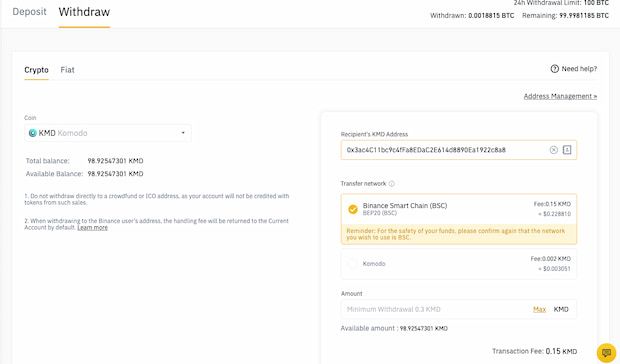Viewport: 620px width, 364px height.
Task: Click the Learn more link
Action: point(93,228)
